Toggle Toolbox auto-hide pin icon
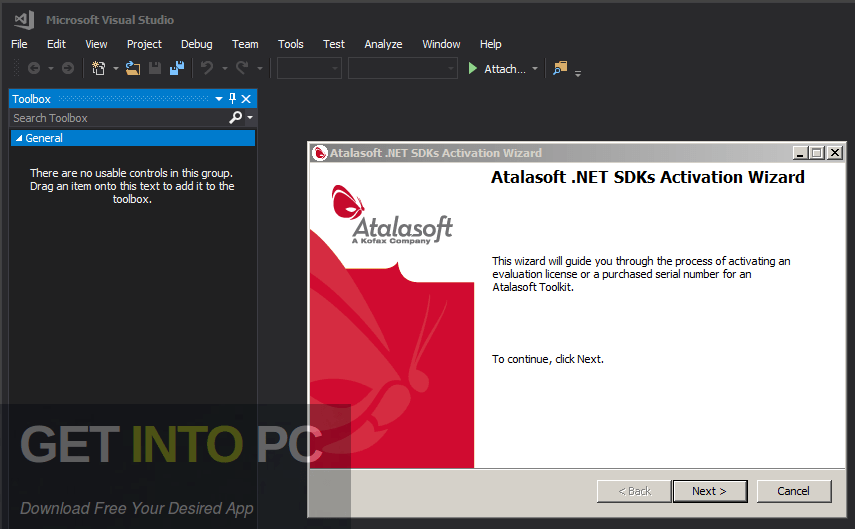The width and height of the screenshot is (855, 529). pyautogui.click(x=232, y=99)
